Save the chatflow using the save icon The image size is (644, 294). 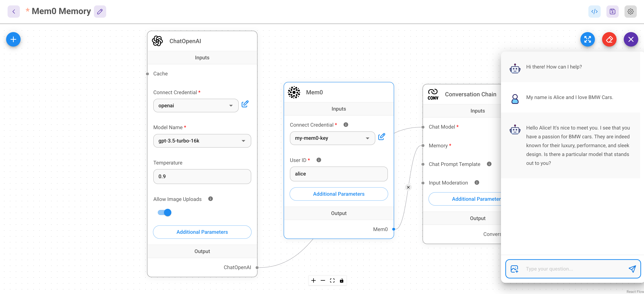click(612, 12)
